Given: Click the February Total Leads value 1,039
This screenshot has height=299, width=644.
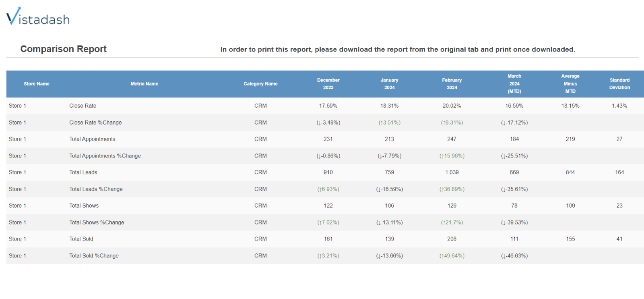Looking at the screenshot, I should coord(452,172).
